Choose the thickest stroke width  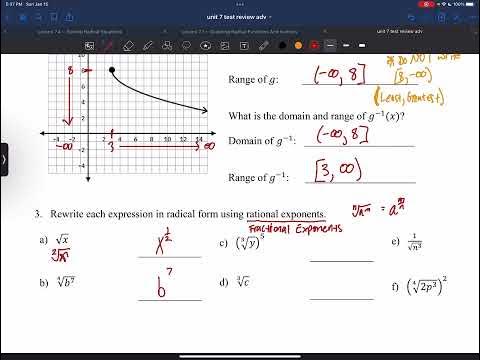click(x=362, y=45)
